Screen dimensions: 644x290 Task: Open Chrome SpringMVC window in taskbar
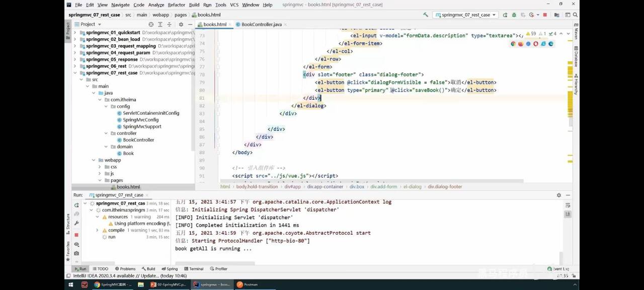click(x=113, y=284)
